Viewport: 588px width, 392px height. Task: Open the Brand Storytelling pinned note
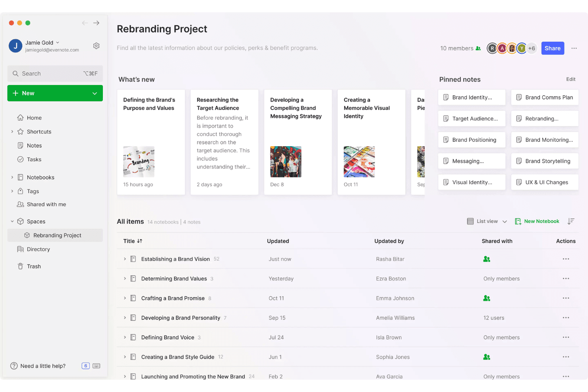click(x=545, y=161)
